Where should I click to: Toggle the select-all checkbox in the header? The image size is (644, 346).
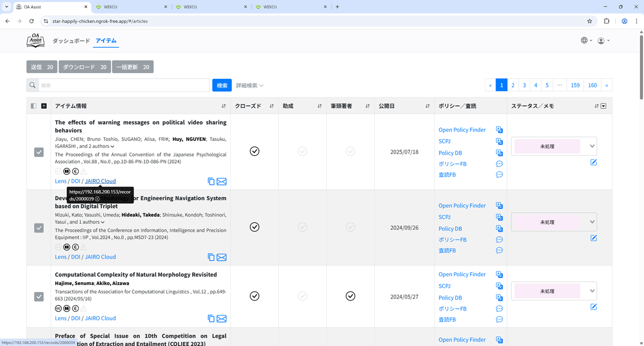(x=34, y=105)
